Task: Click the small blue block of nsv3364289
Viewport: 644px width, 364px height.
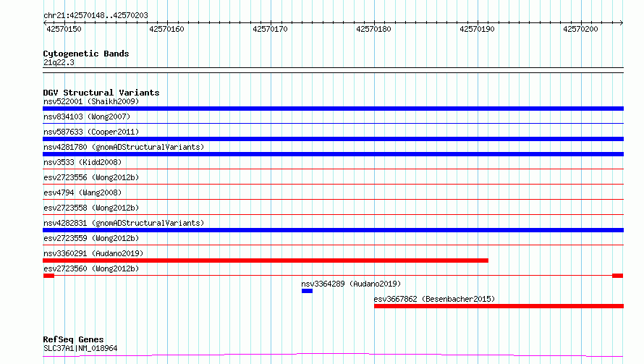Action: (x=307, y=291)
